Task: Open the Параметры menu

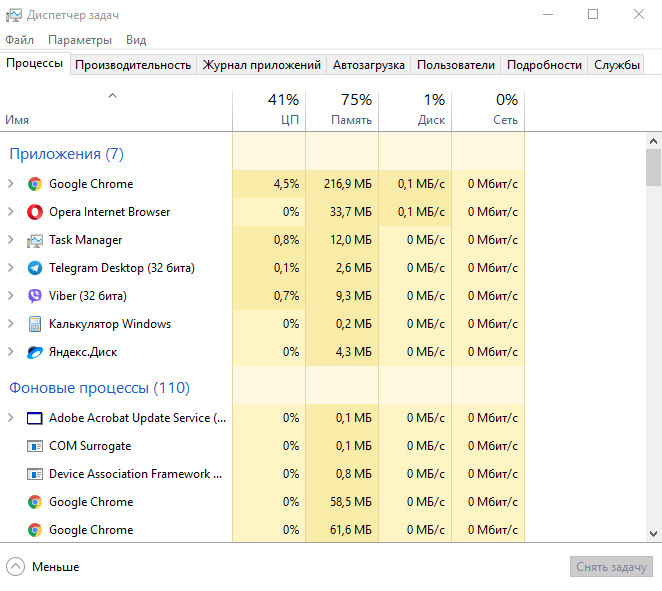Action: click(x=80, y=40)
